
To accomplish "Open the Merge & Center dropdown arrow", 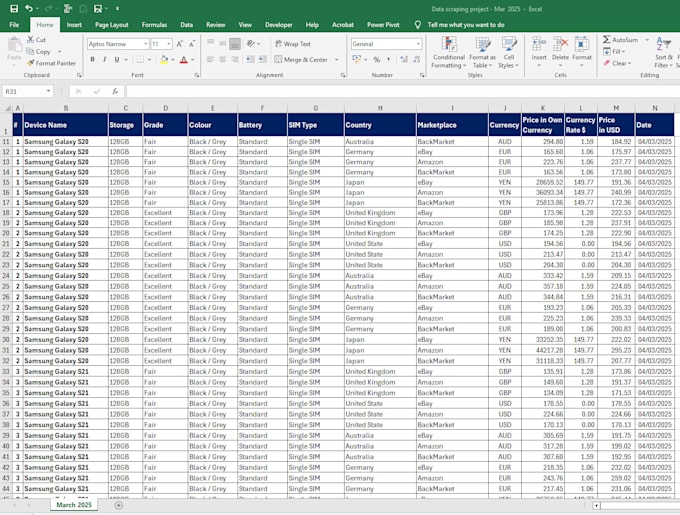I will click(337, 59).
